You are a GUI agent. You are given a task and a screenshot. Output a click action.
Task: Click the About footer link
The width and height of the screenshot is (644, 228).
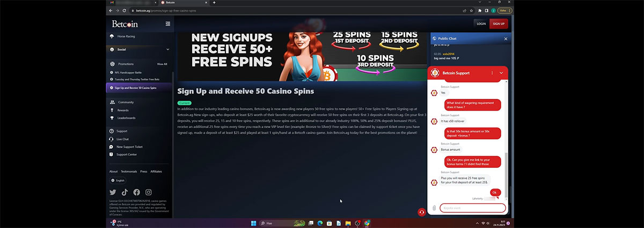113,172
